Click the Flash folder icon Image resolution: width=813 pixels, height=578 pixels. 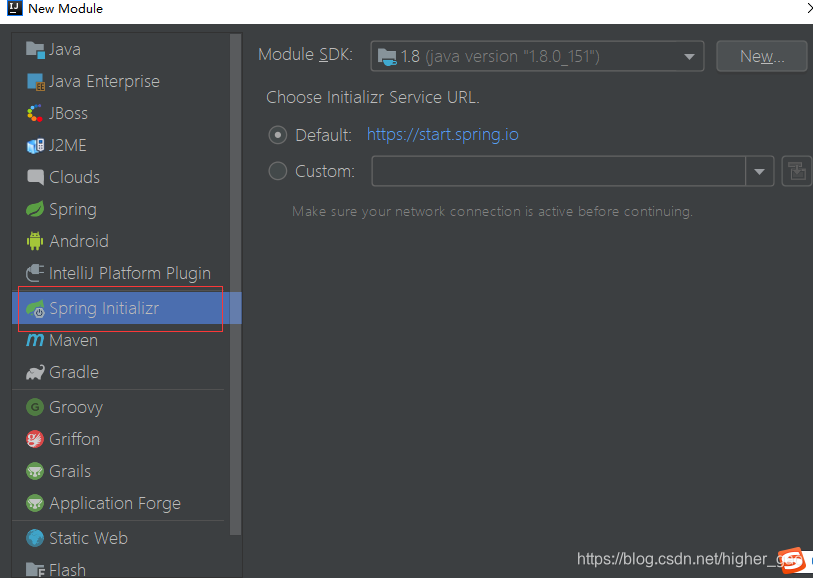point(35,570)
